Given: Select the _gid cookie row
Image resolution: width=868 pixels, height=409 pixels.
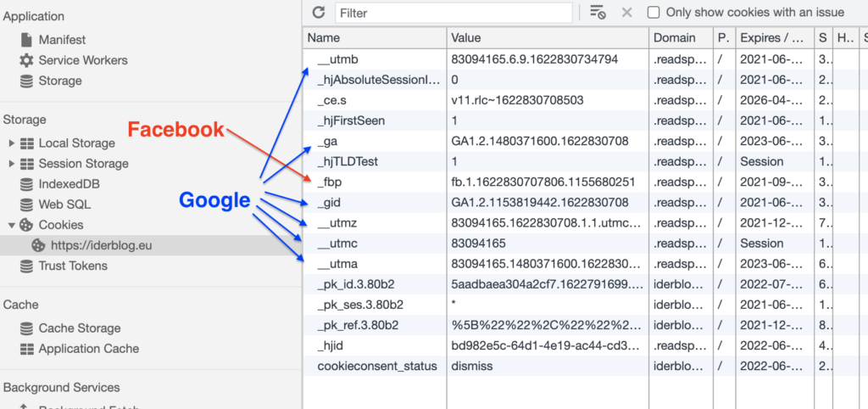Looking at the screenshot, I should (585, 203).
